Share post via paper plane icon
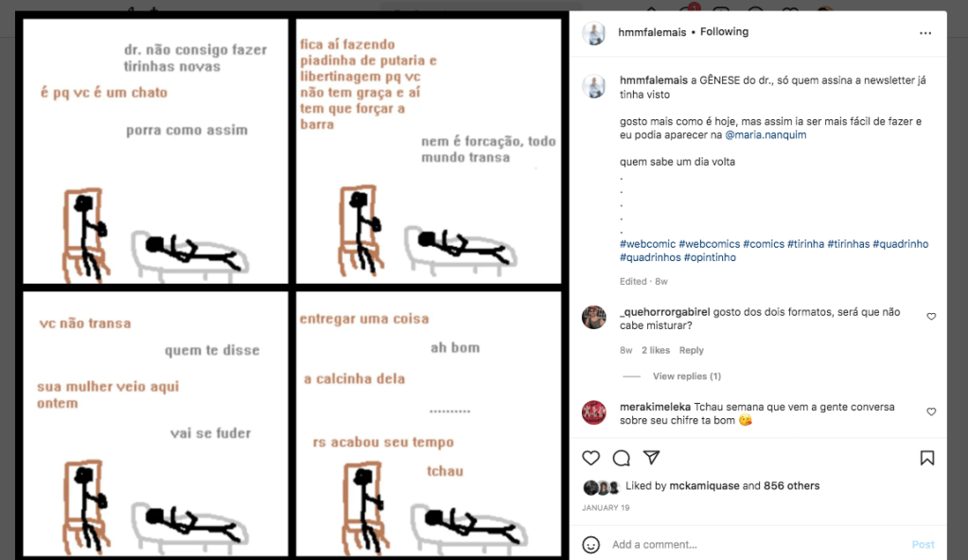This screenshot has height=560, width=968. 651,457
